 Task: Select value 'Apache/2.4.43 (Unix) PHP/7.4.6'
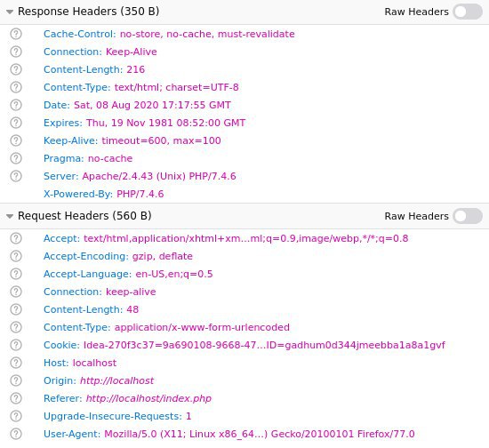[159, 176]
